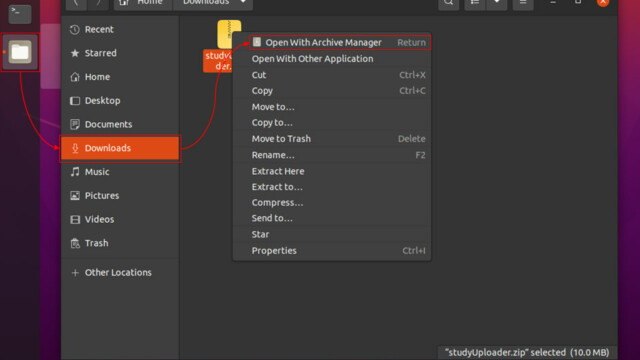Viewport: 640px width, 360px height.
Task: Open Recent in the sidebar
Action: (x=120, y=29)
